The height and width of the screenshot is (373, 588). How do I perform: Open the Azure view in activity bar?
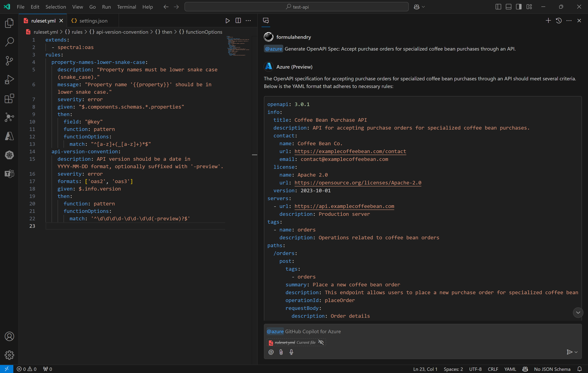pos(9,136)
